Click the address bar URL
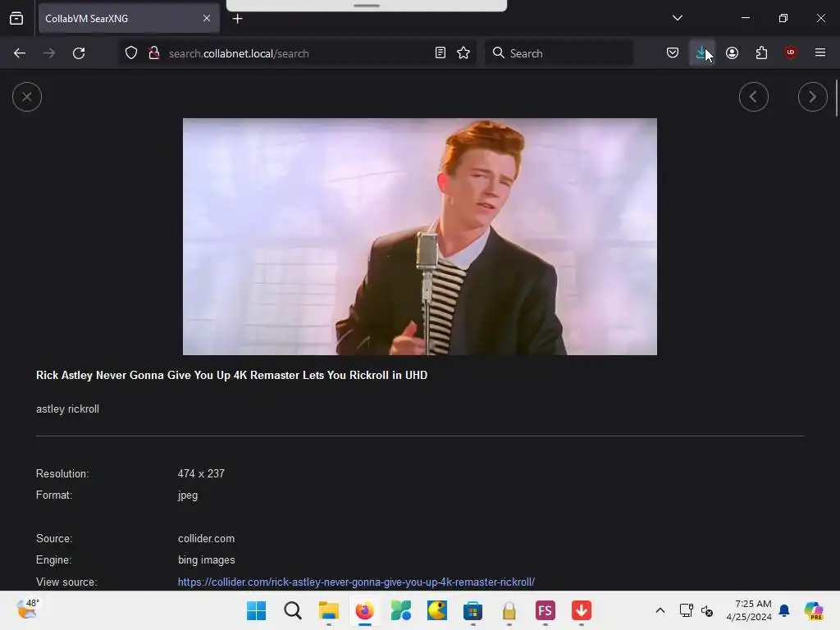840x630 pixels. [239, 53]
